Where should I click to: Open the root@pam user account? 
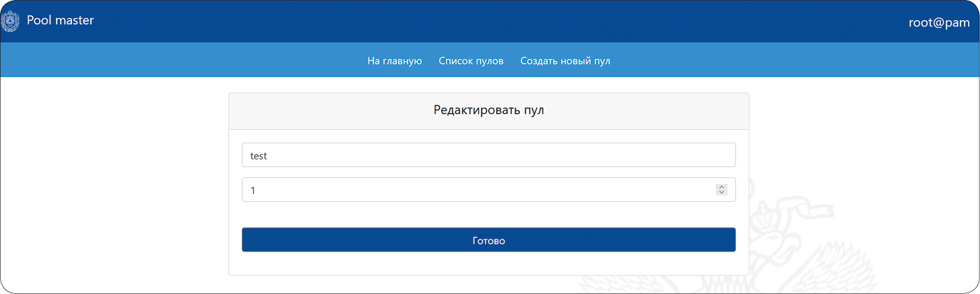click(x=939, y=22)
